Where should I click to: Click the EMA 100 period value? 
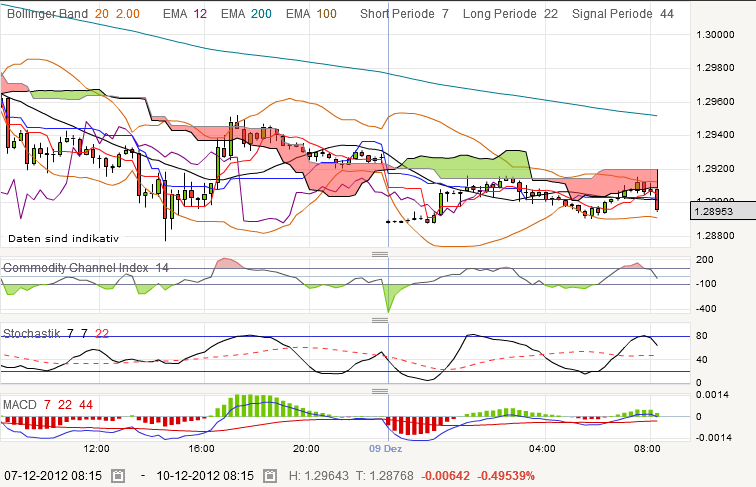[326, 14]
